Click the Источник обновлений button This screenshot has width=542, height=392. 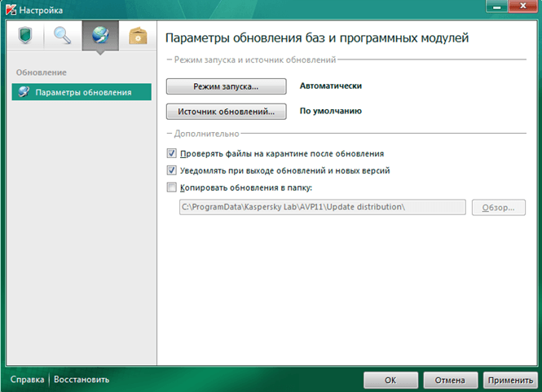(226, 112)
